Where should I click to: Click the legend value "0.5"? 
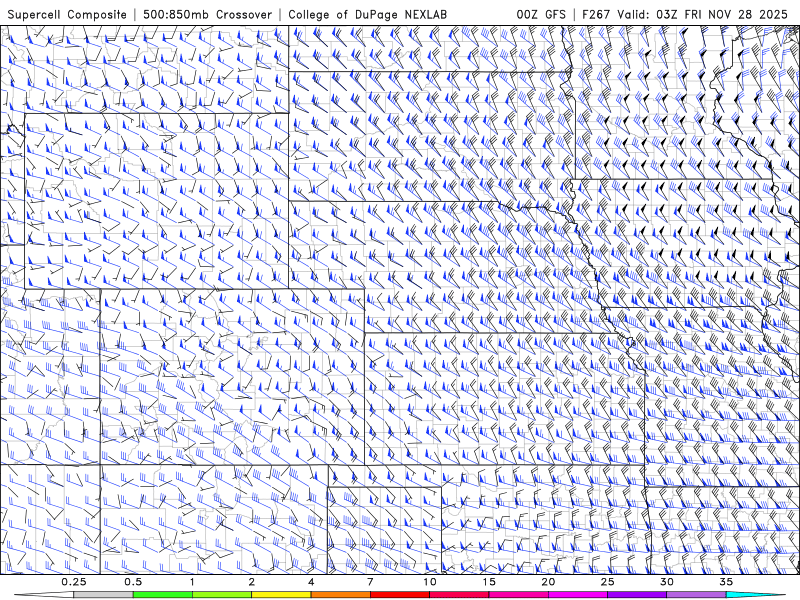point(133,582)
